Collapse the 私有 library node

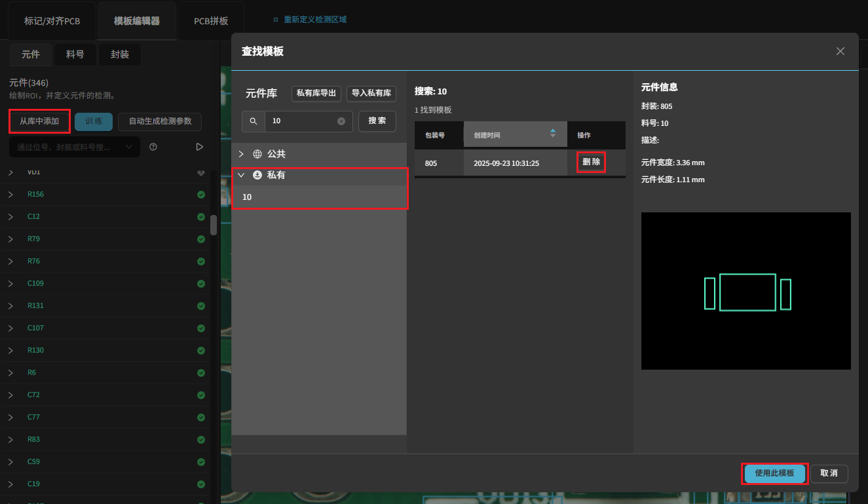[241, 175]
